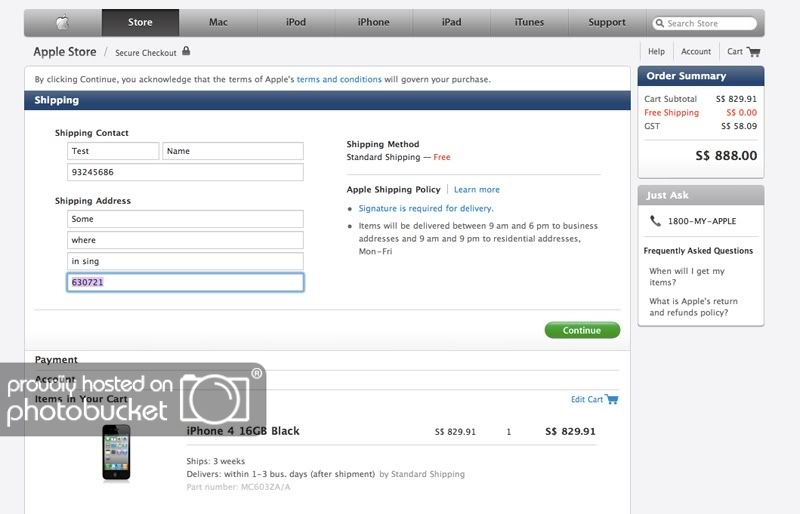Click the Shipping section header
Viewport: 800px width, 514px height.
327,100
